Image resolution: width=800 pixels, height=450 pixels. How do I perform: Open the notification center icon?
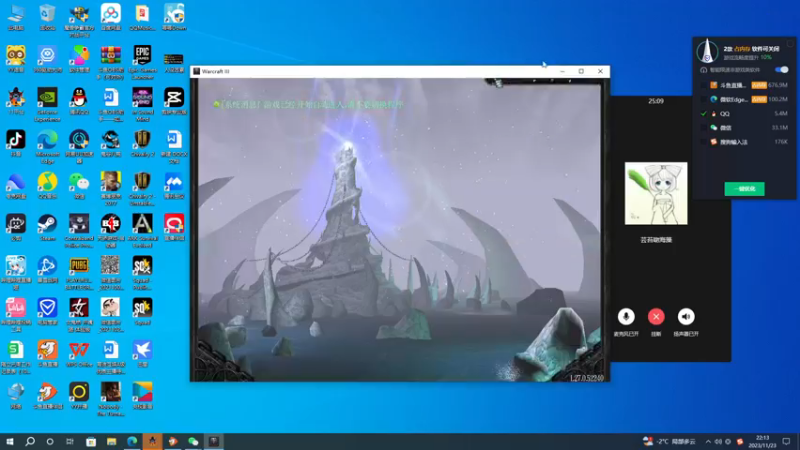pos(786,441)
